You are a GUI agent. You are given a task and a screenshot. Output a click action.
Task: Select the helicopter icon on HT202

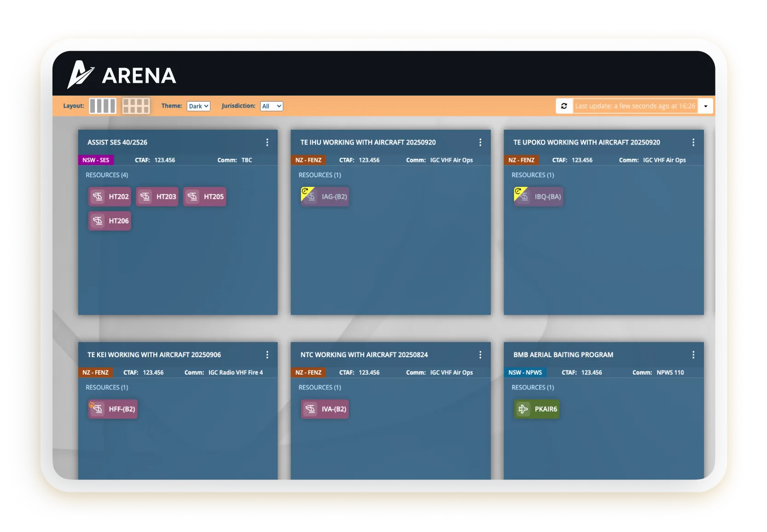99,197
